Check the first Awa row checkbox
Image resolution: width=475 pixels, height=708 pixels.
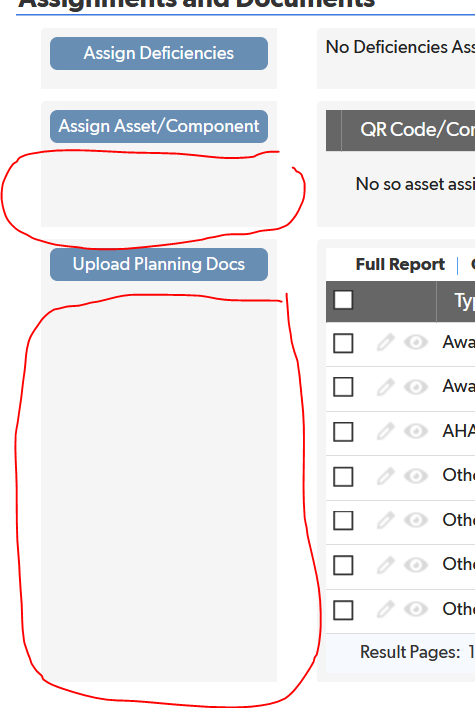pyautogui.click(x=343, y=343)
